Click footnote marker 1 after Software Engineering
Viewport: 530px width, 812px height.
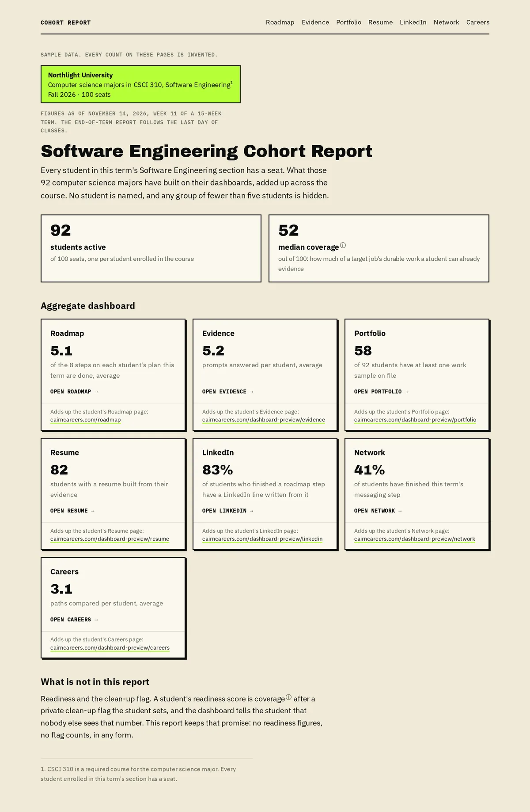[x=231, y=83]
